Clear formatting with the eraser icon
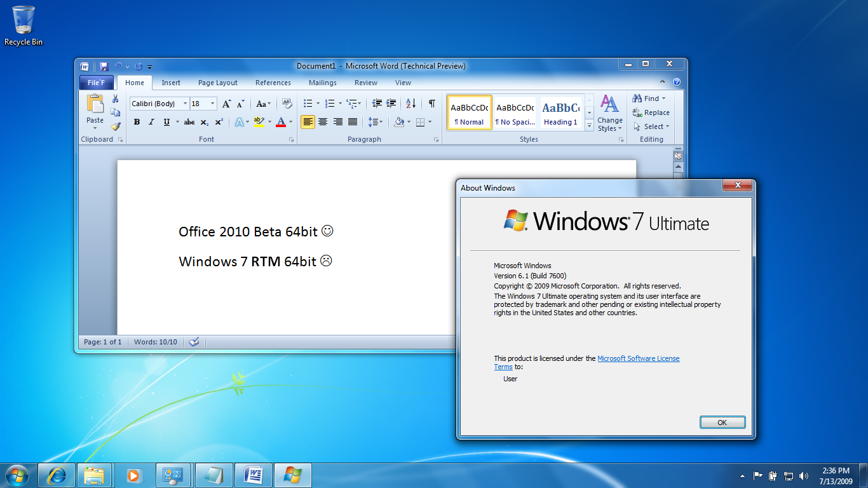This screenshot has width=868, height=488. click(x=287, y=104)
